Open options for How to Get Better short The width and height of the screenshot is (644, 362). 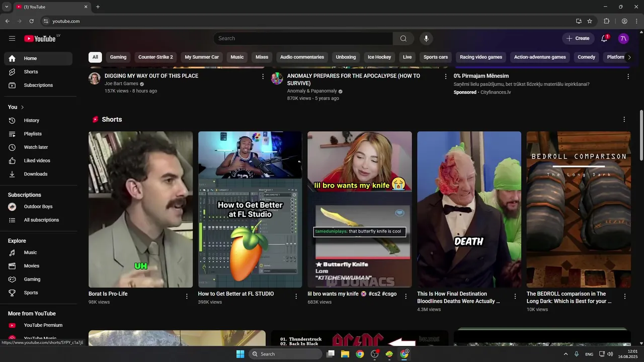pyautogui.click(x=296, y=297)
